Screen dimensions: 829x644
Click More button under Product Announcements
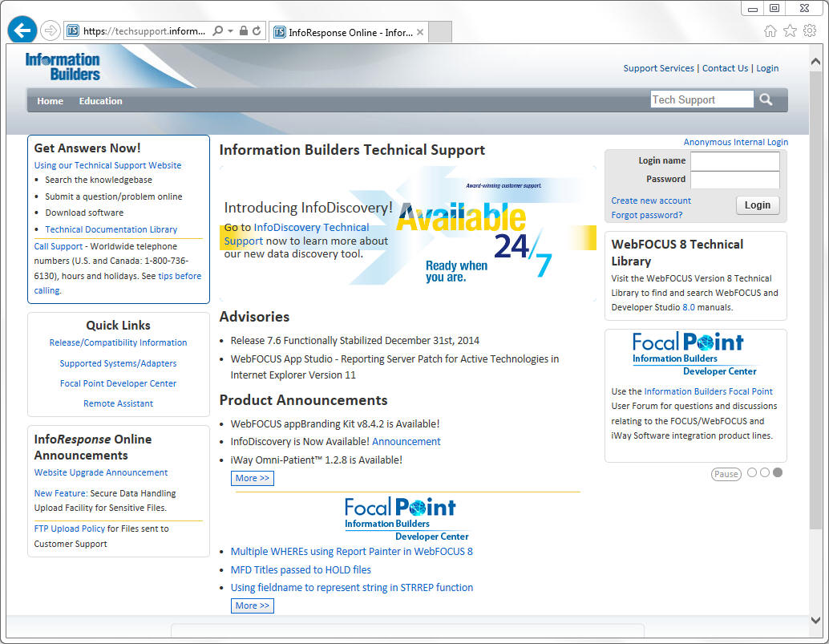(x=253, y=478)
